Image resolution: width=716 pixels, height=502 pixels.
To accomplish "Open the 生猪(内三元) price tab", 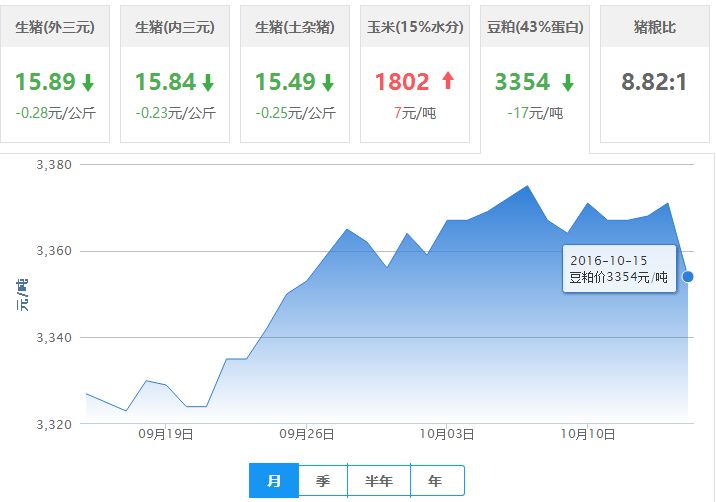I will pyautogui.click(x=175, y=74).
